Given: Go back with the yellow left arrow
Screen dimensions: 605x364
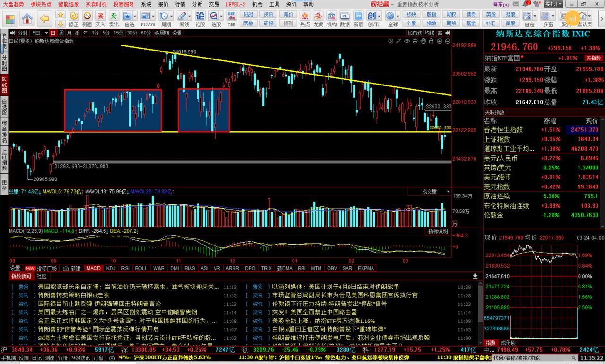Looking at the screenshot, I should tap(44, 19).
